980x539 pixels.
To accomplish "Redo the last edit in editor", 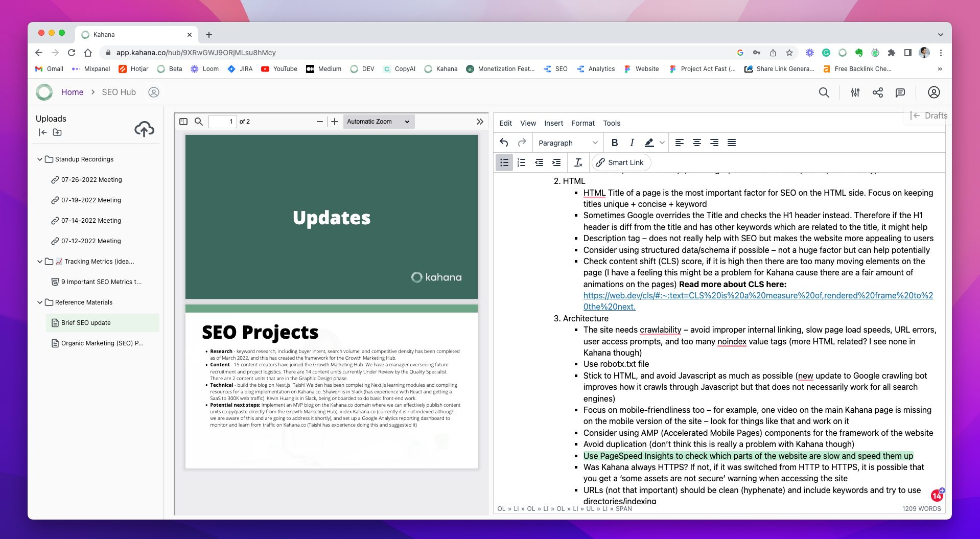I will [x=522, y=143].
